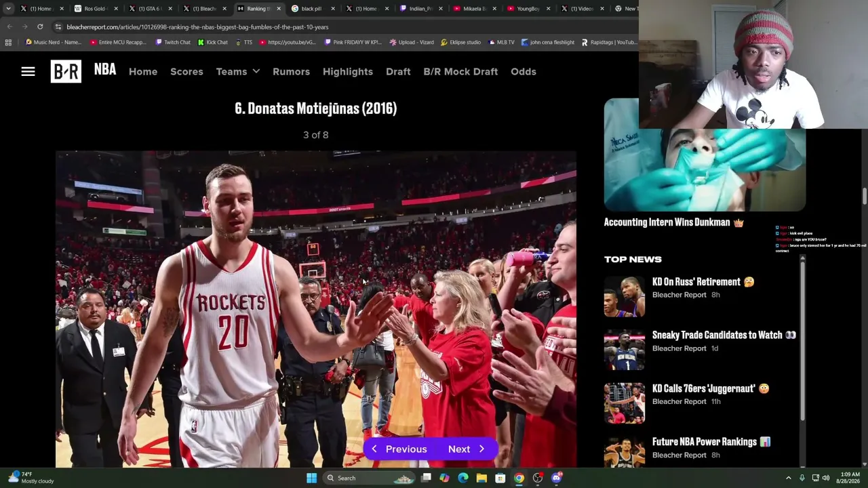Open Accounting Intern Wins Dunkman link

click(x=674, y=222)
